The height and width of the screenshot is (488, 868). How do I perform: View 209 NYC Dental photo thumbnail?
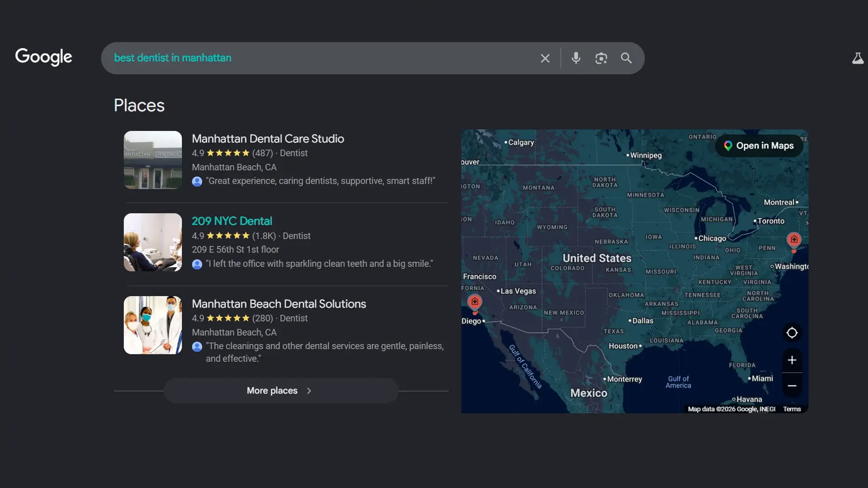(x=153, y=243)
